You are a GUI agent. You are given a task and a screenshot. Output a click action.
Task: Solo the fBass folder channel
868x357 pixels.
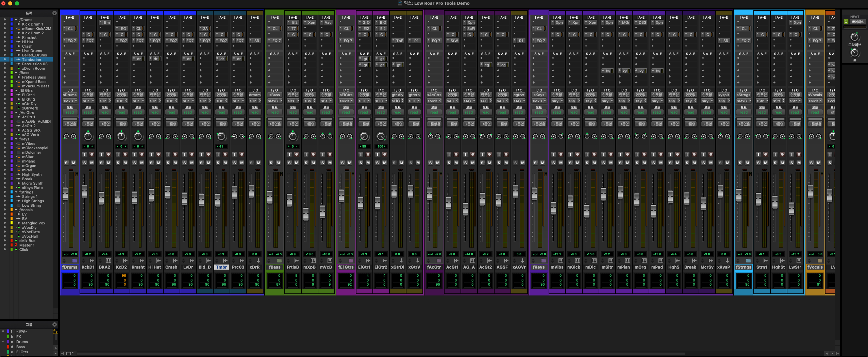coord(271,163)
